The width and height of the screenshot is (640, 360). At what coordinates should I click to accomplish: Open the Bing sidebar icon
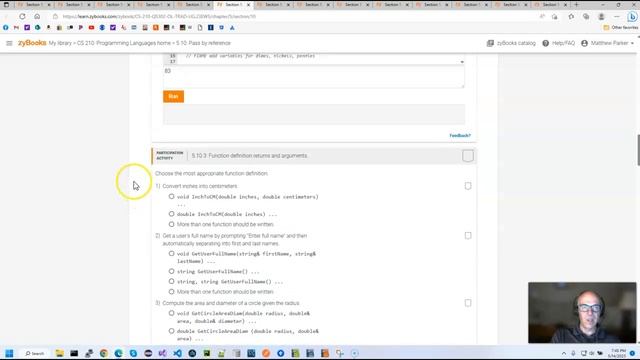(x=632, y=17)
